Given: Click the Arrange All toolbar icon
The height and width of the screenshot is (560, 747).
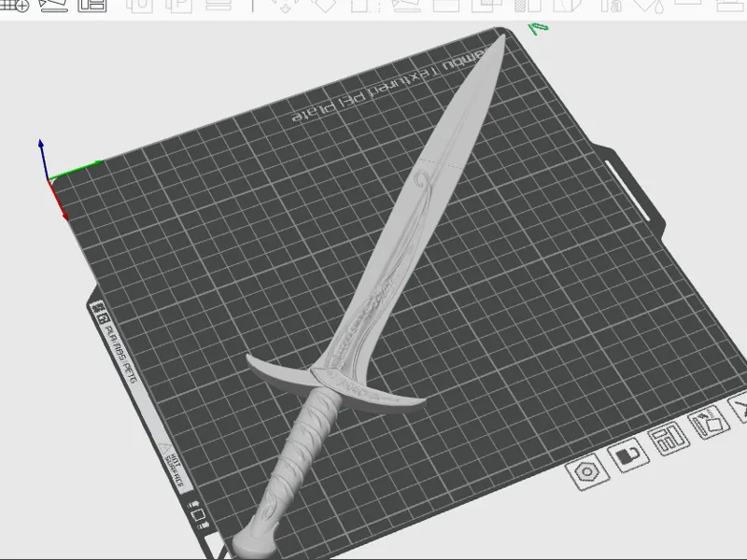Looking at the screenshot, I should coord(92,5).
